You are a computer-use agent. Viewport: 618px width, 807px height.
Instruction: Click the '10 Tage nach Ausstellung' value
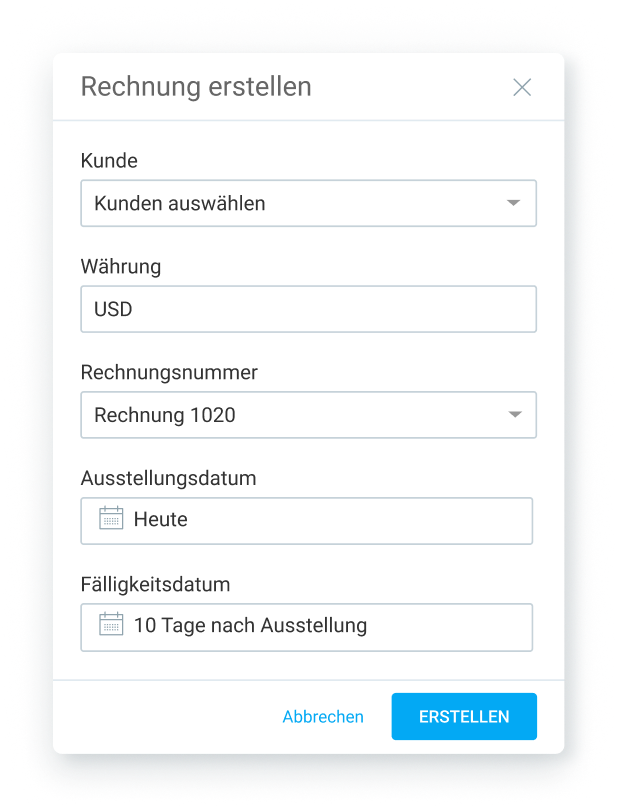click(250, 626)
